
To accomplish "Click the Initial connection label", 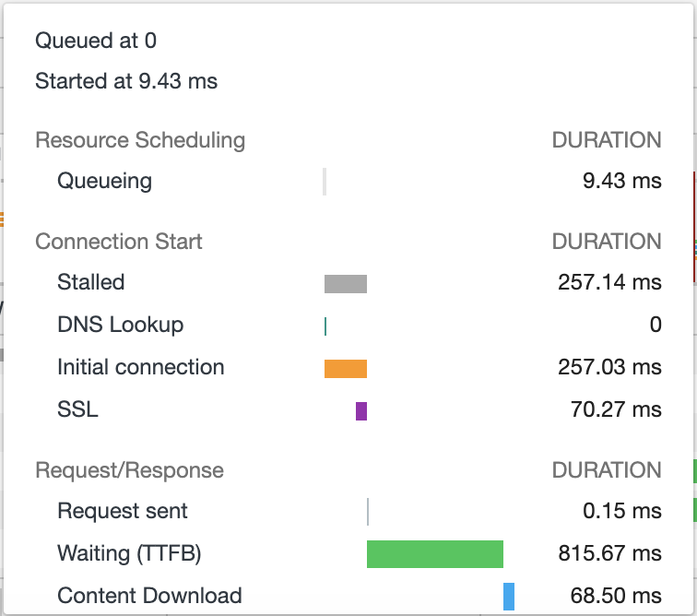I will [141, 367].
